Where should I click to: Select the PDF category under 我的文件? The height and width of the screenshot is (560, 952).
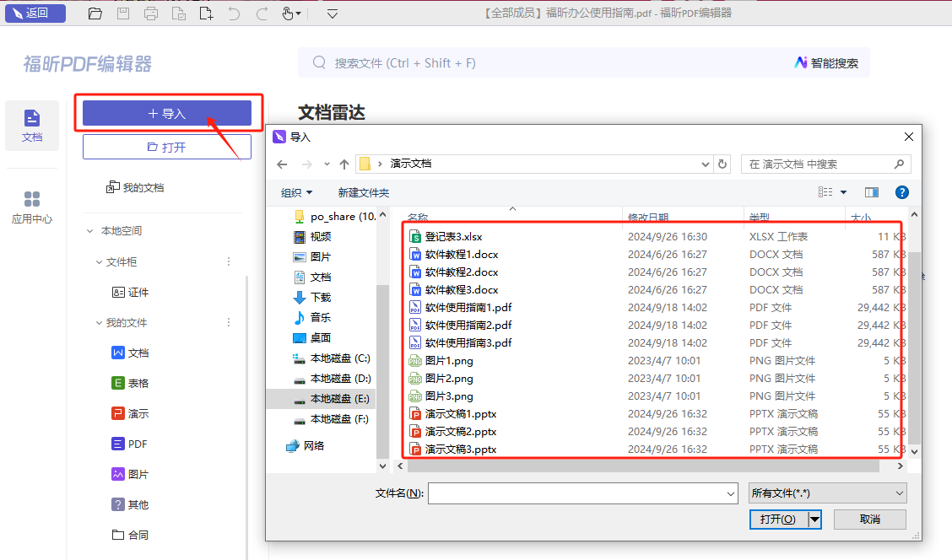[x=138, y=444]
